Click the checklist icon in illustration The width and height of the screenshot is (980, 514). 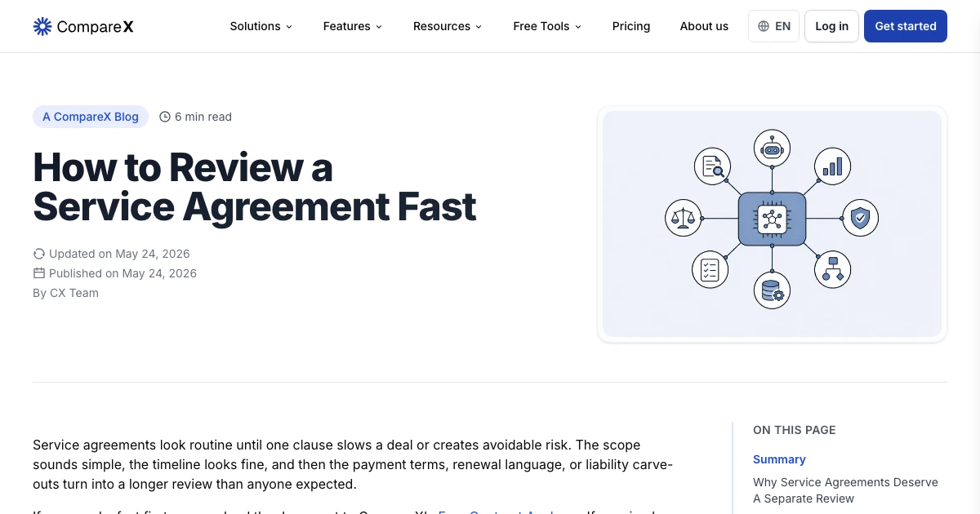pyautogui.click(x=710, y=270)
